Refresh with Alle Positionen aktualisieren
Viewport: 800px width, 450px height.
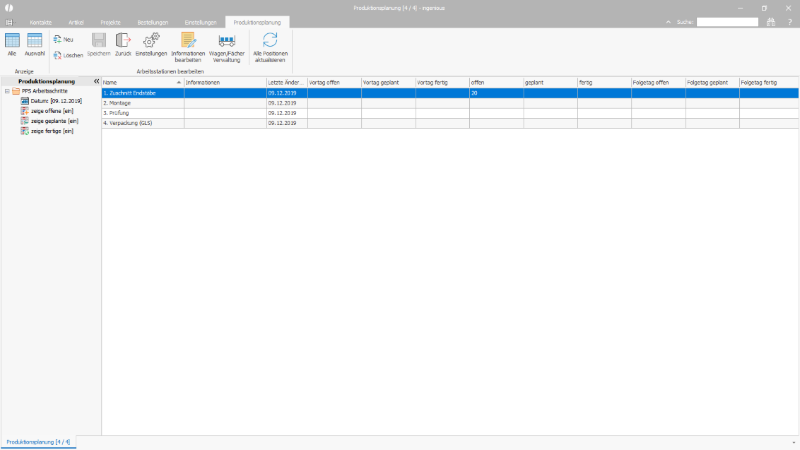coord(270,47)
